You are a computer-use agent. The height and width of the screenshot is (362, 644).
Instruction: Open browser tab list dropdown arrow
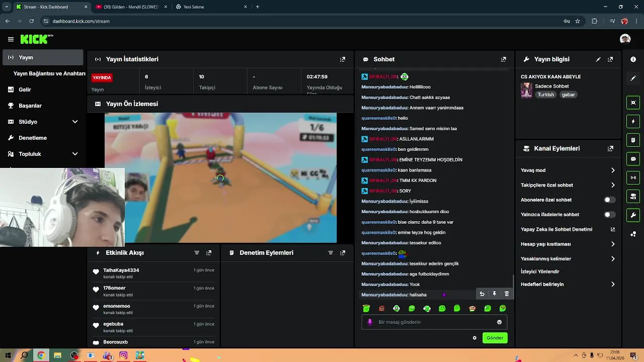[x=7, y=7]
